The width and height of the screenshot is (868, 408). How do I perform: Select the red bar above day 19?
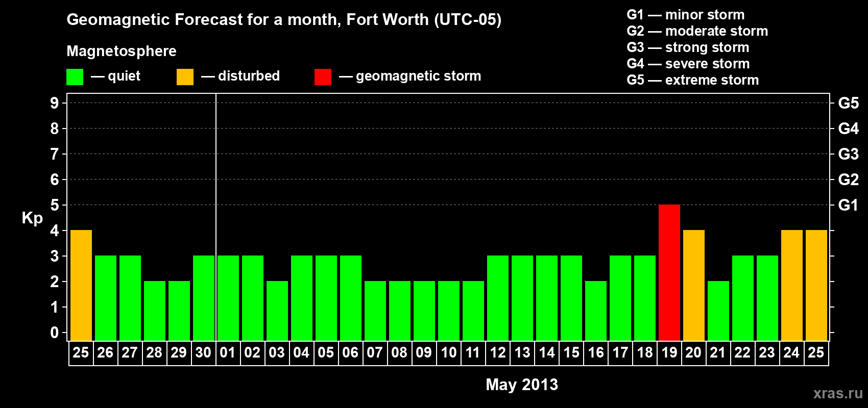click(x=669, y=272)
